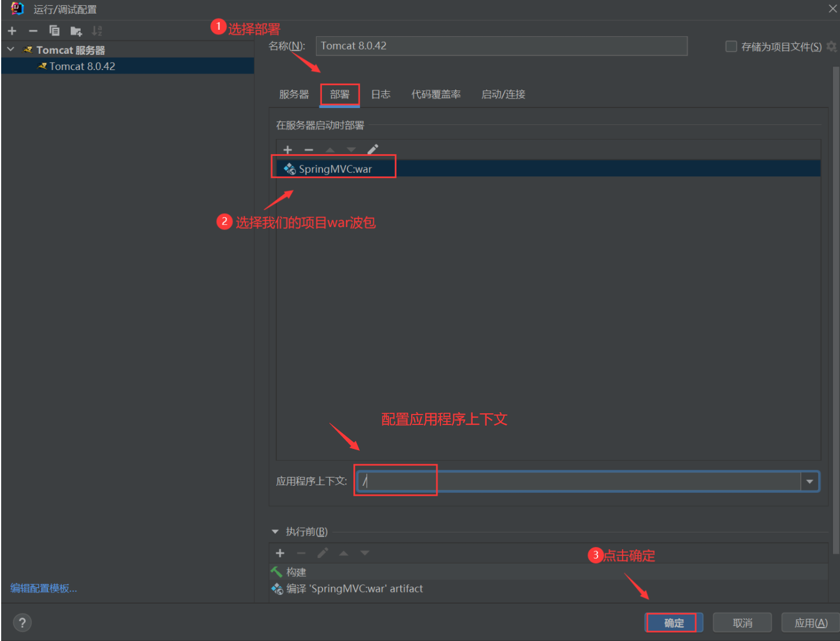Click the 取消 button
This screenshot has width=840, height=641.
pos(742,623)
